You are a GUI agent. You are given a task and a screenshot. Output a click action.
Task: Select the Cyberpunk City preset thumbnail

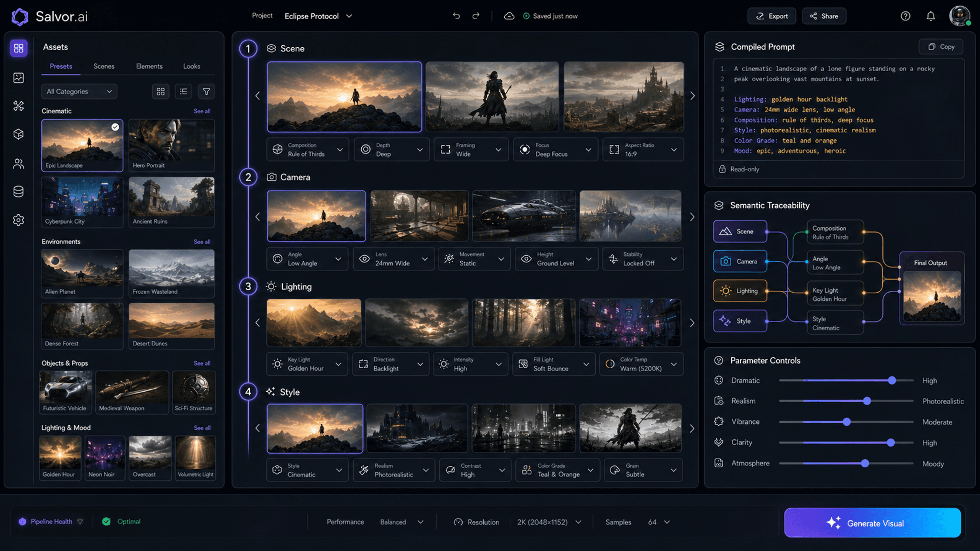[x=82, y=202]
